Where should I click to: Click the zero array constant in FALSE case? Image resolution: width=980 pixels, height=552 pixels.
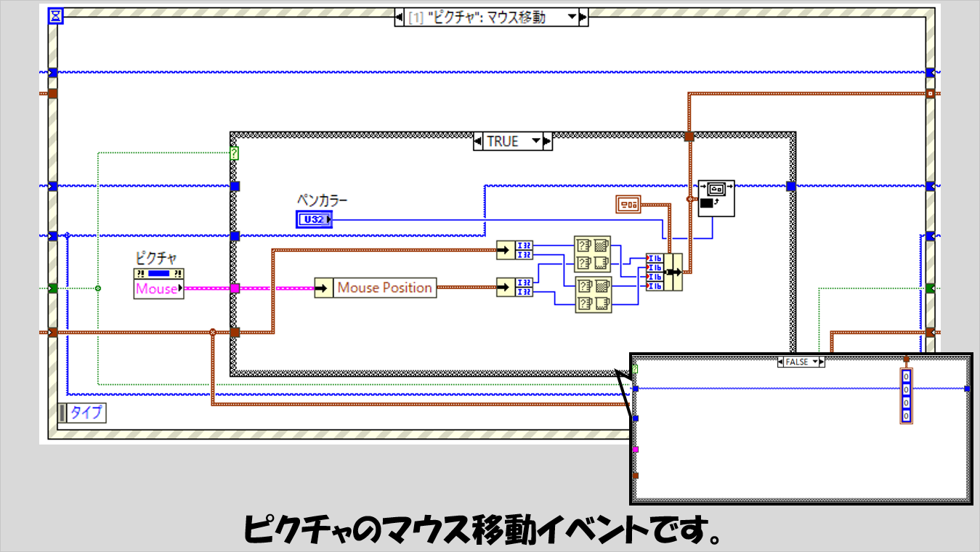coord(905,396)
